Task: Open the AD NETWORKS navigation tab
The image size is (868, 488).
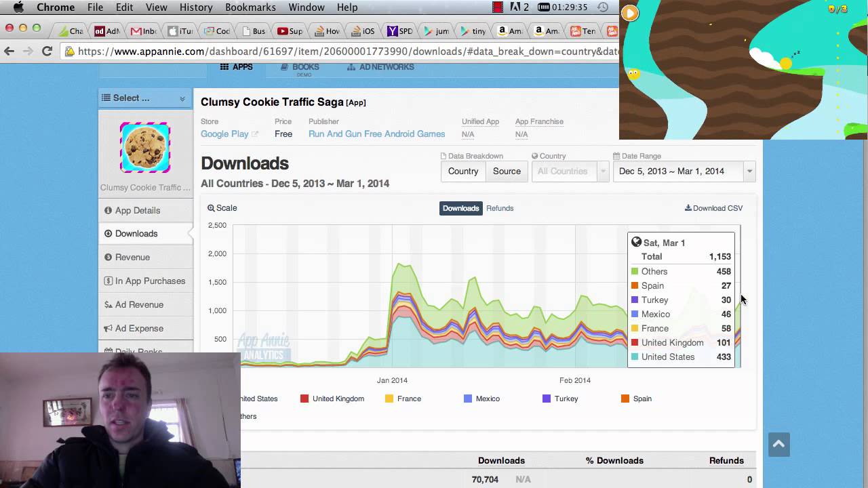Action: (x=380, y=67)
